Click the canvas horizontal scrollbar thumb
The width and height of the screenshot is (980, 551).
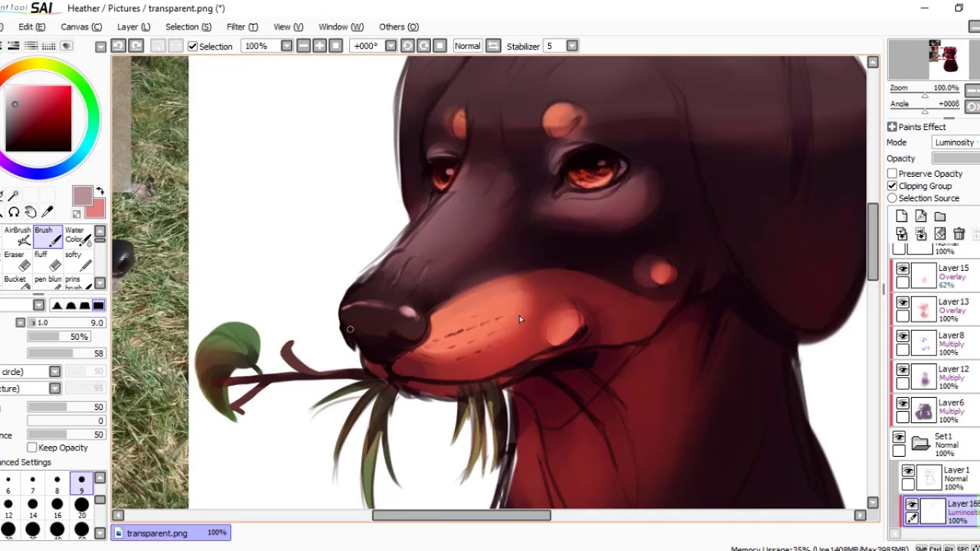pos(461,515)
